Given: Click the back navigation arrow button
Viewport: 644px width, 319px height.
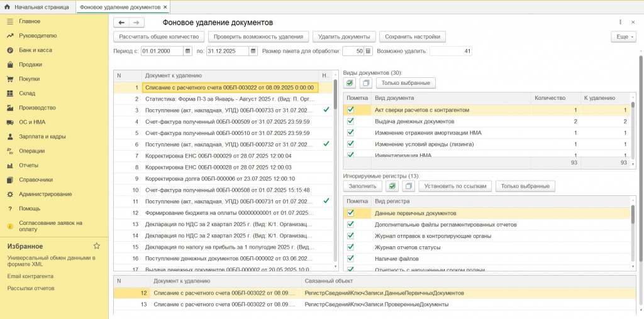Looking at the screenshot, I should pos(121,22).
